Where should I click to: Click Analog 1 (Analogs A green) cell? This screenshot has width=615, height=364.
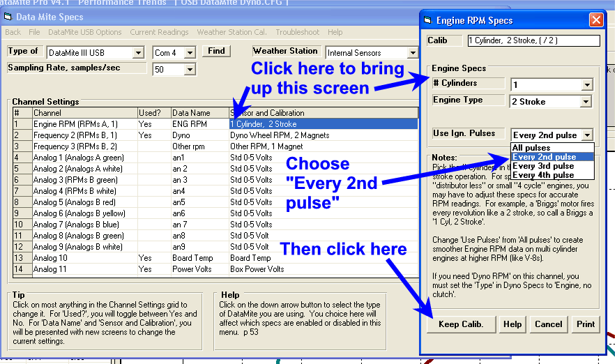coord(85,158)
